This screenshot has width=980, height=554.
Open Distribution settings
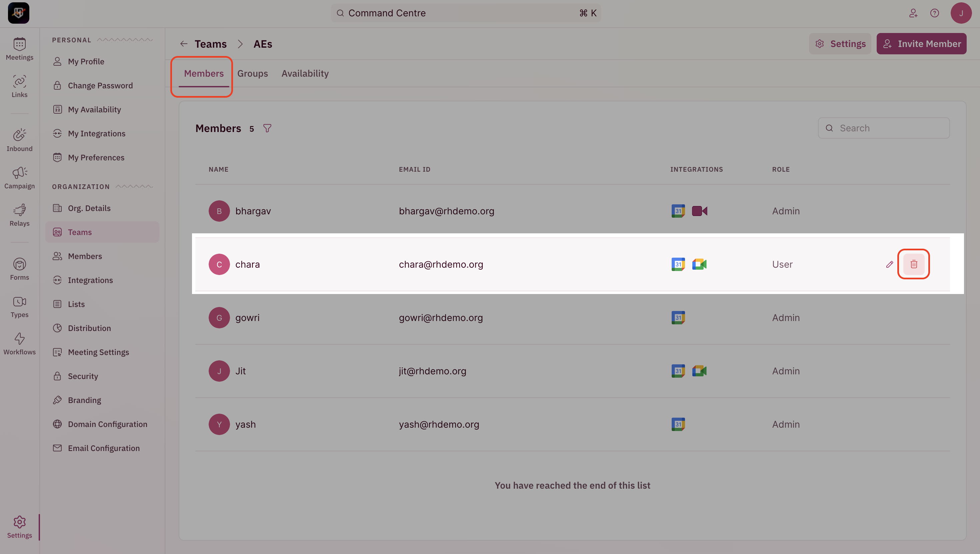coord(102,328)
